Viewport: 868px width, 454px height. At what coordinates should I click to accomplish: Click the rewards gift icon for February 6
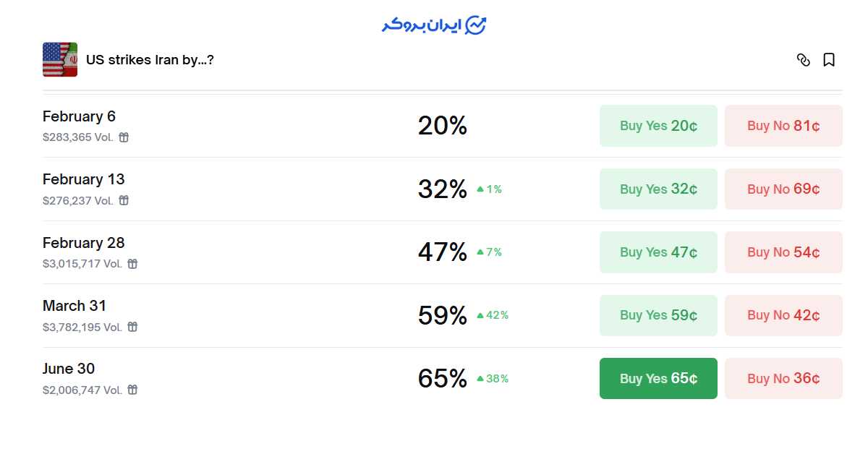pos(124,137)
